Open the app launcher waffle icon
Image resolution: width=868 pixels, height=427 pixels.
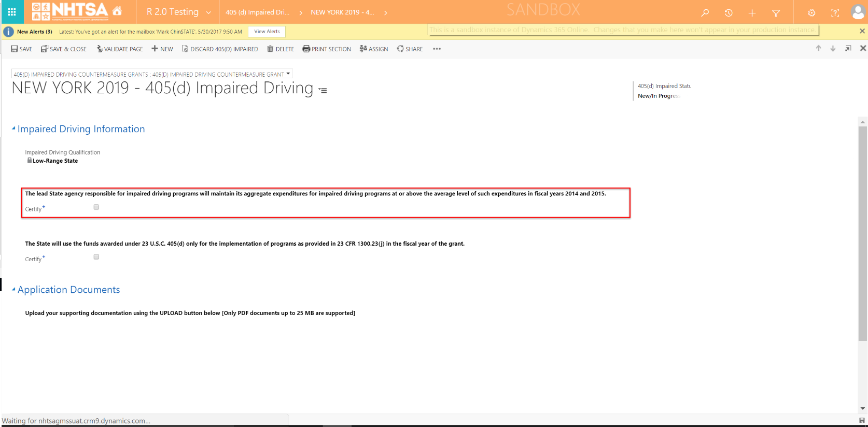12,12
